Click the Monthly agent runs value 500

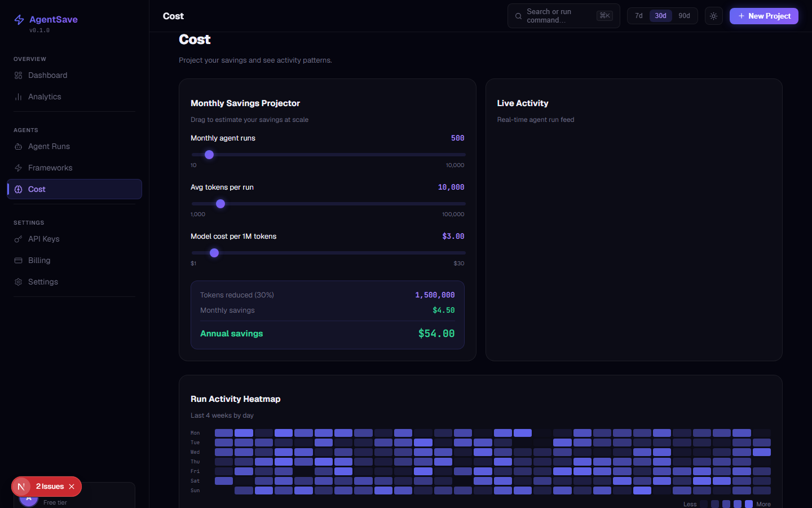point(458,138)
